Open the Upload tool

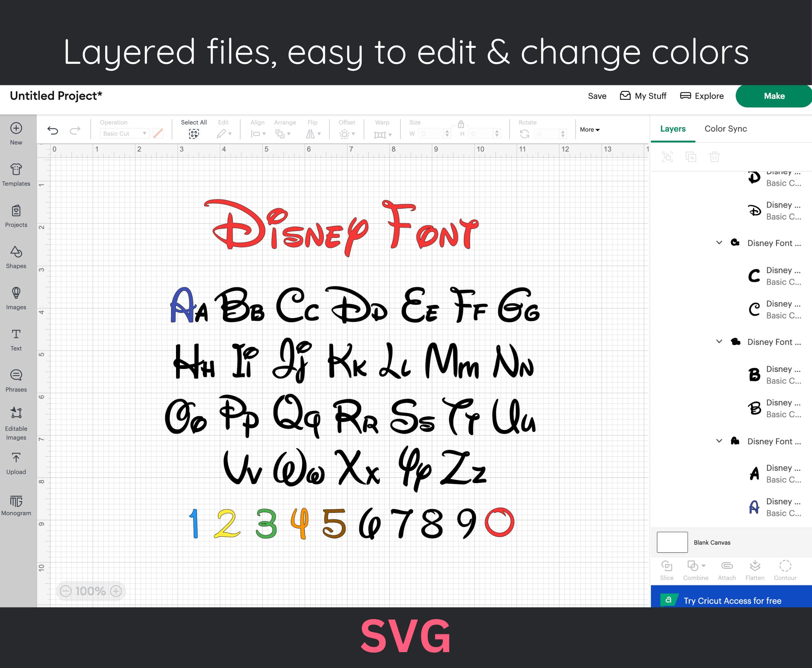click(16, 462)
